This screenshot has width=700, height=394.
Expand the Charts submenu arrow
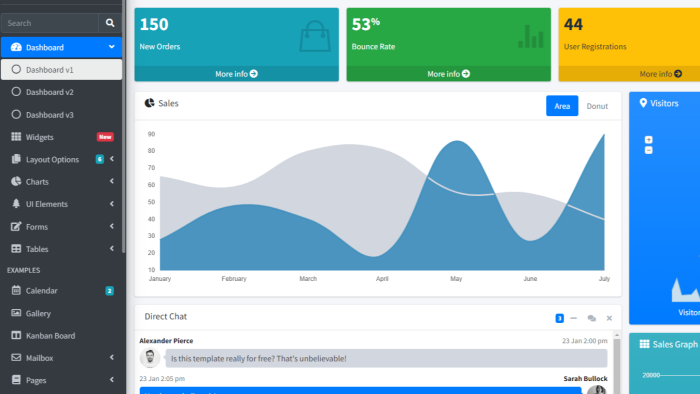click(112, 181)
